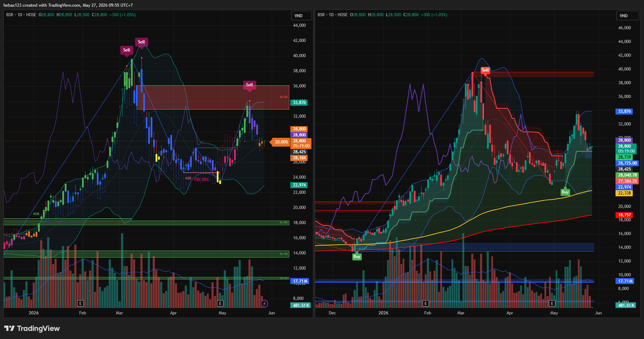Click the leftmost Sell signal in left chart

coord(126,50)
